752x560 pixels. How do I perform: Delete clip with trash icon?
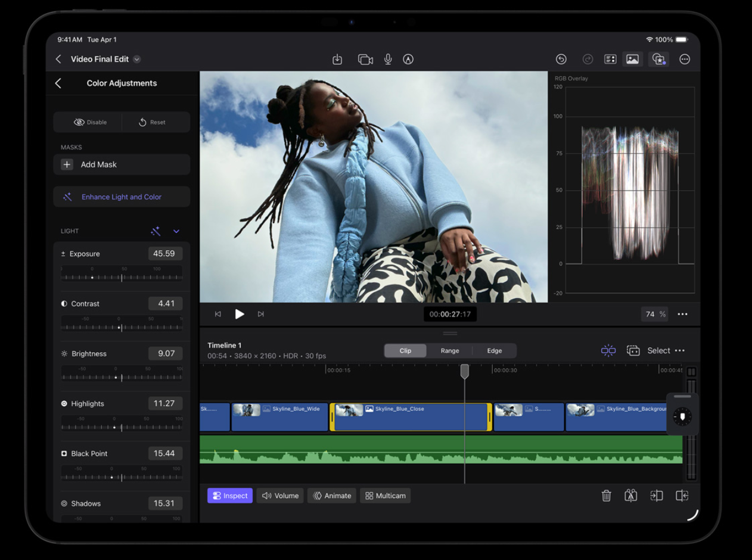pyautogui.click(x=606, y=496)
